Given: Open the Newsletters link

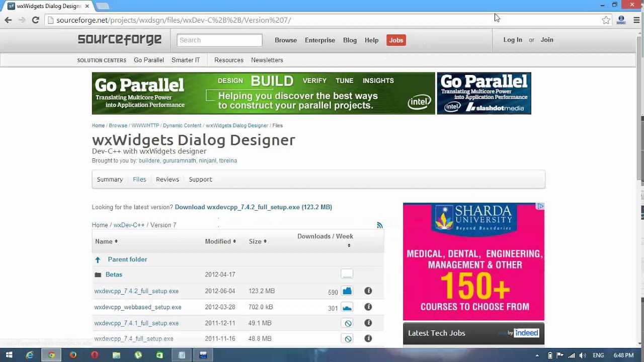Looking at the screenshot, I should [x=267, y=60].
